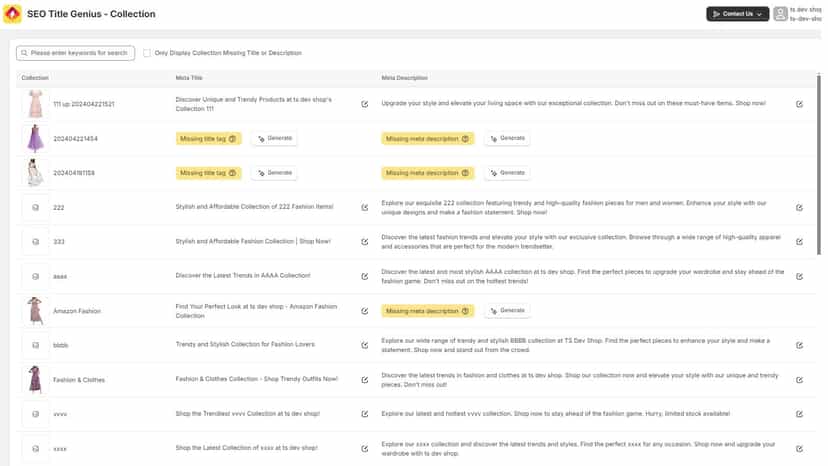Click info icon on 202404191158 missing meta description
Image resolution: width=828 pixels, height=466 pixels.
[465, 173]
